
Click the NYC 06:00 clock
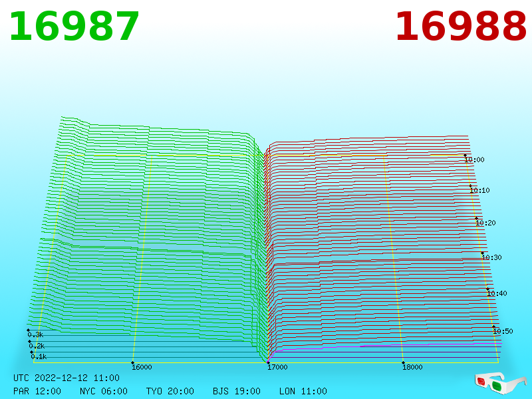point(104,391)
